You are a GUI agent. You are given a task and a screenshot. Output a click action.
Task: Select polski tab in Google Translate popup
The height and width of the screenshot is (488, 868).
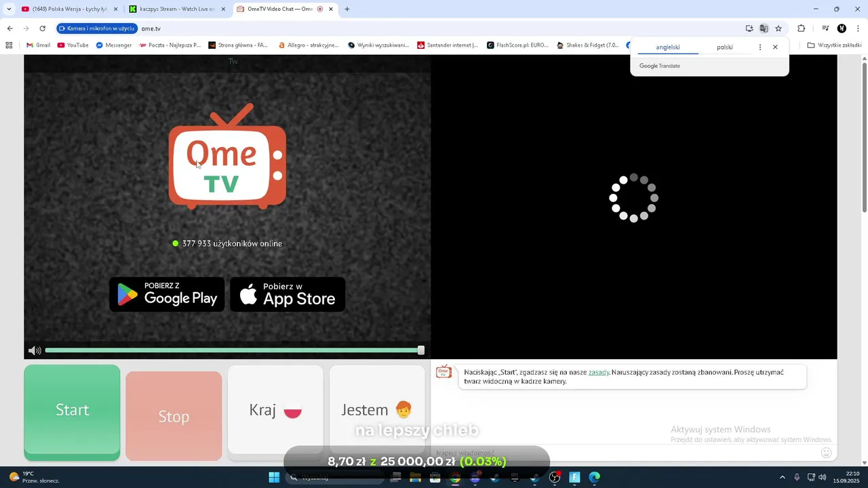pyautogui.click(x=725, y=47)
